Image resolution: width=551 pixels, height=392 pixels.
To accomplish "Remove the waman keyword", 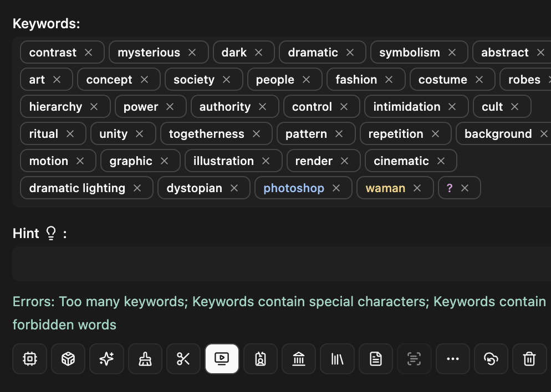I will 417,188.
